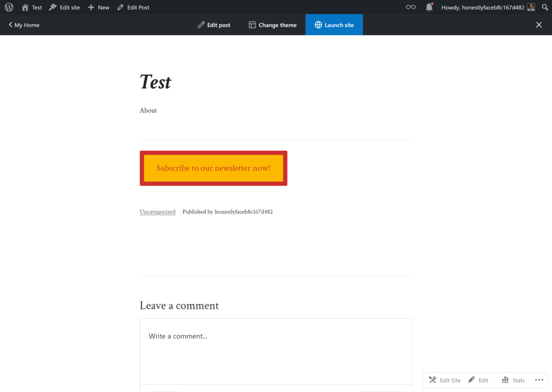Open the three-dots more actions menu
552x392 pixels.
[x=539, y=380]
